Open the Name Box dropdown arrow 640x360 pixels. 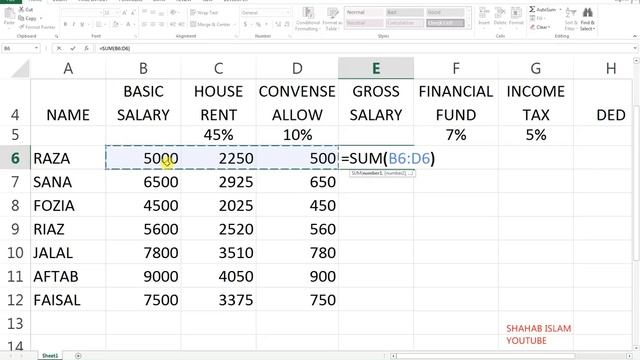36,48
